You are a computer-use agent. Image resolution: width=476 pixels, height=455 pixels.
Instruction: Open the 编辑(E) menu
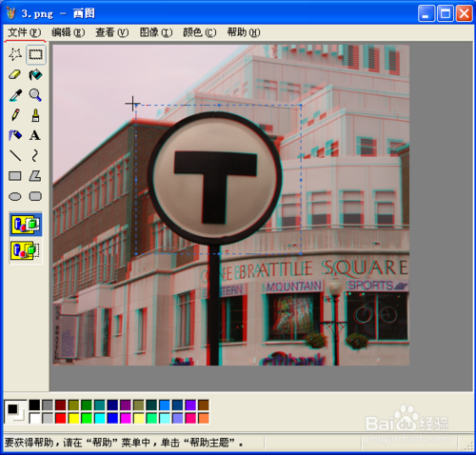pyautogui.click(x=69, y=32)
